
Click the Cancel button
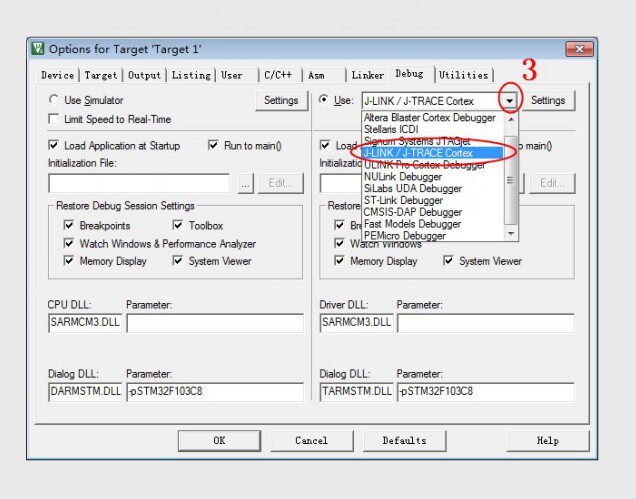311,441
